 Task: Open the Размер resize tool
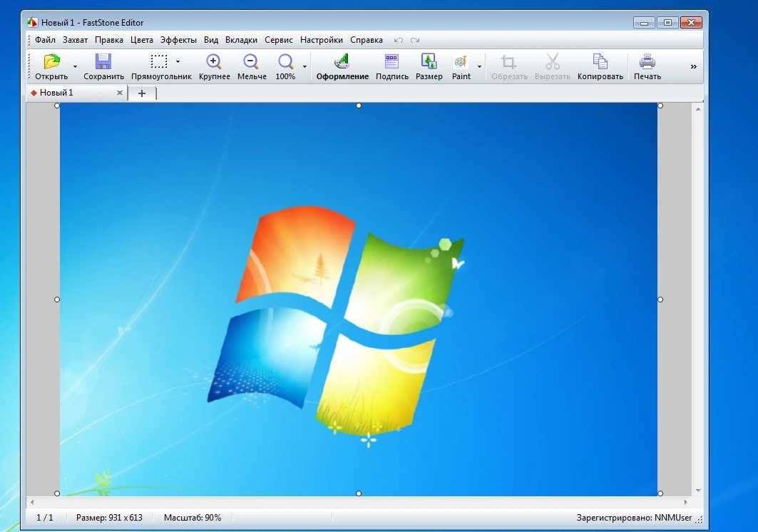[x=429, y=62]
